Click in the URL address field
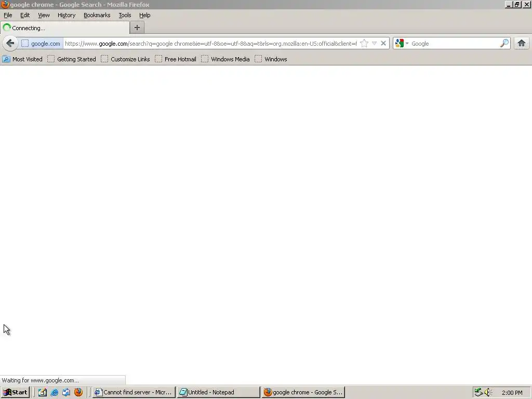Image resolution: width=532 pixels, height=399 pixels. coord(211,44)
